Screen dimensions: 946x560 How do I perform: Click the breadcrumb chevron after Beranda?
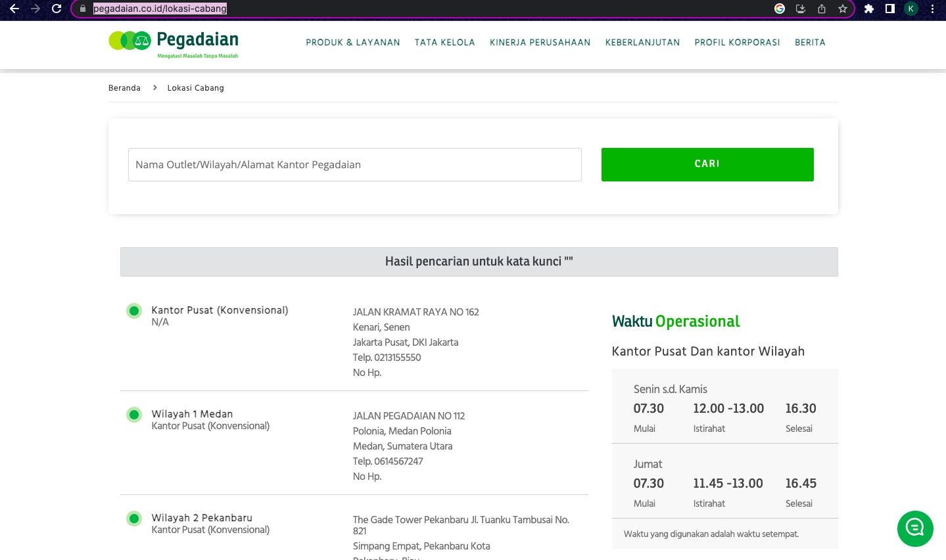tap(154, 87)
